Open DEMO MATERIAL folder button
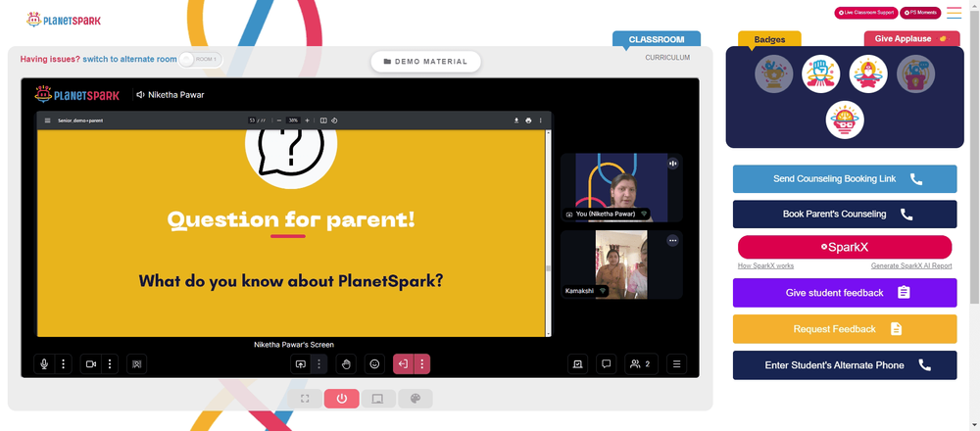 pyautogui.click(x=425, y=61)
